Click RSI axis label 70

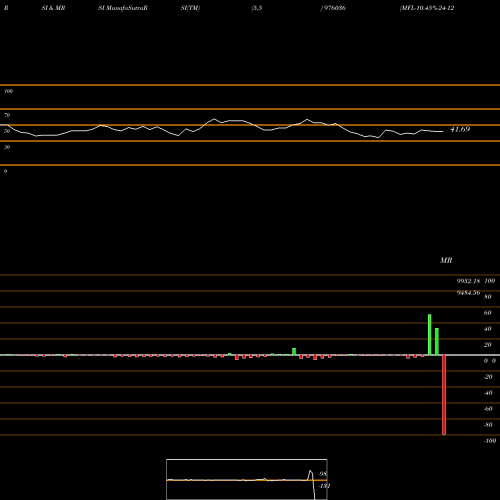(x=7, y=115)
